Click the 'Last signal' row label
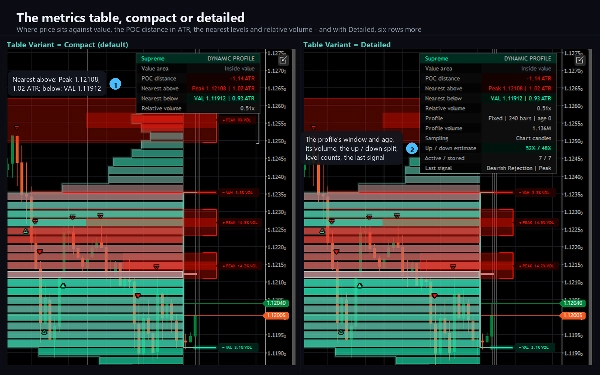This screenshot has height=375, width=600. [x=438, y=168]
